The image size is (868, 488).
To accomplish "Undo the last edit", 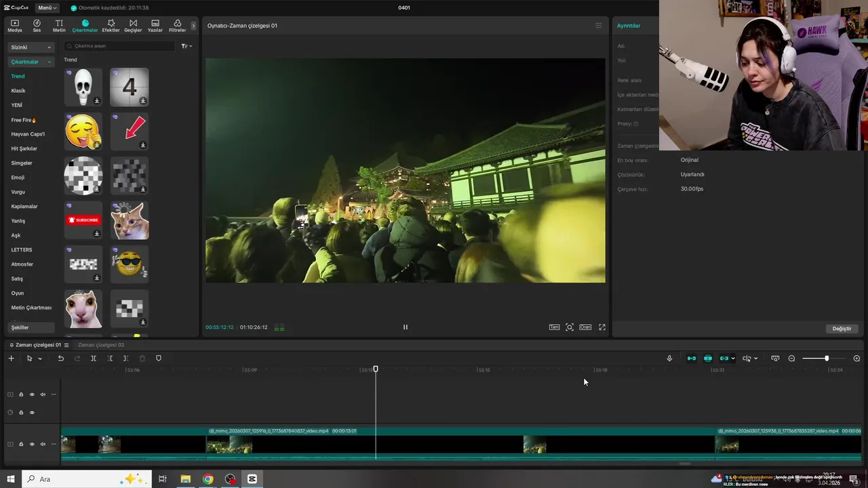I will pyautogui.click(x=60, y=359).
